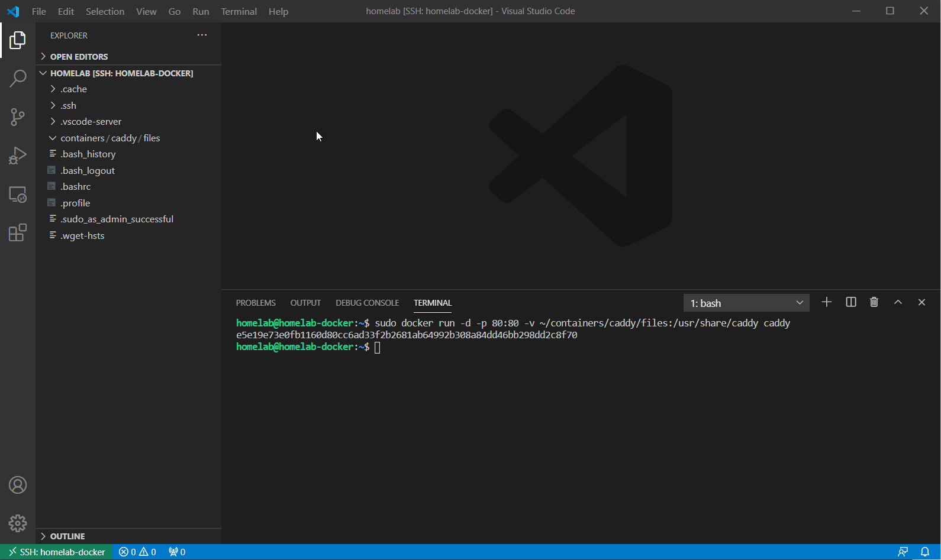Open the Remote Explorer icon

tap(18, 195)
